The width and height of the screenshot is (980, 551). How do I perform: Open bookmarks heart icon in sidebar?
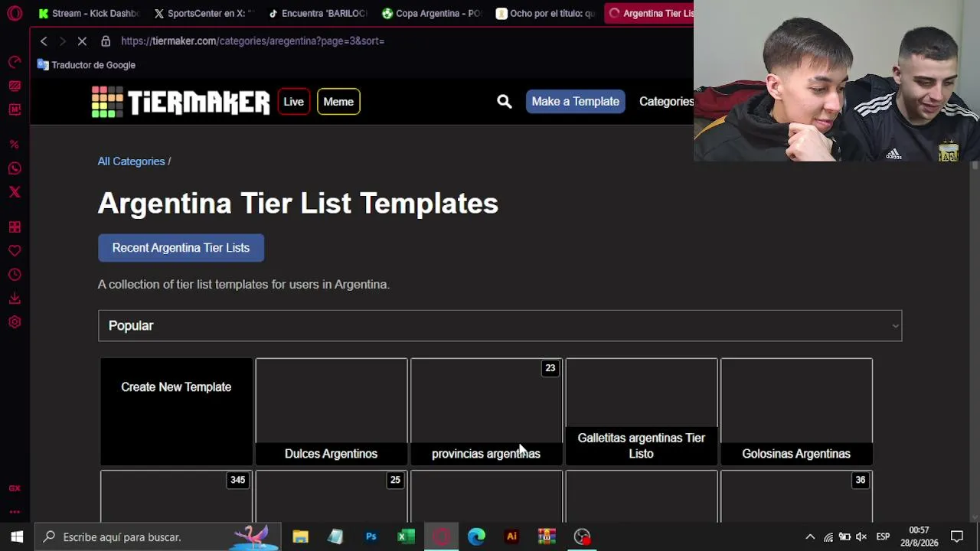click(15, 251)
